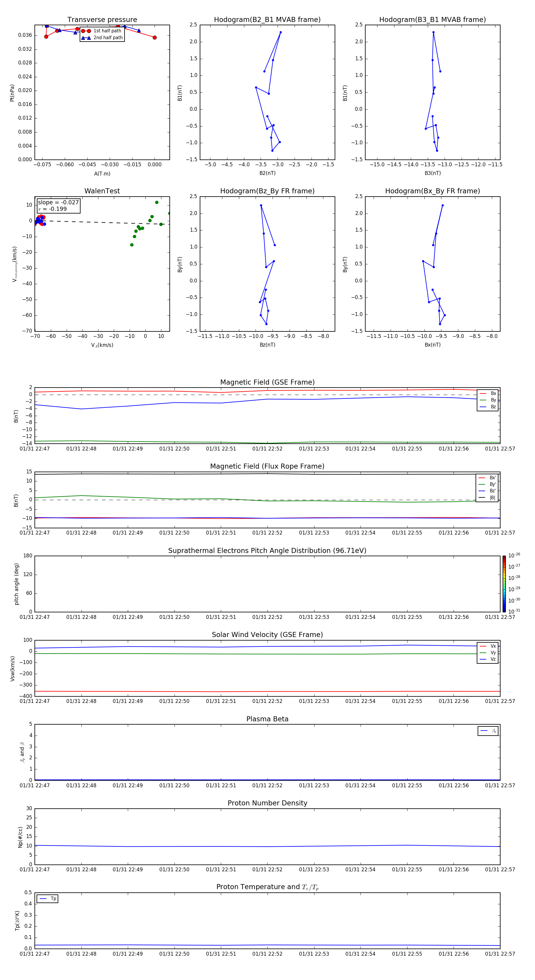Click the "B2(nT)" x-axis label

267,173
